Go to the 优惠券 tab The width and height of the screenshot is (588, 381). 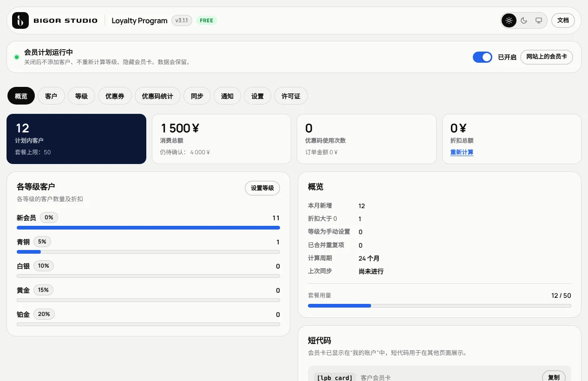coord(115,96)
